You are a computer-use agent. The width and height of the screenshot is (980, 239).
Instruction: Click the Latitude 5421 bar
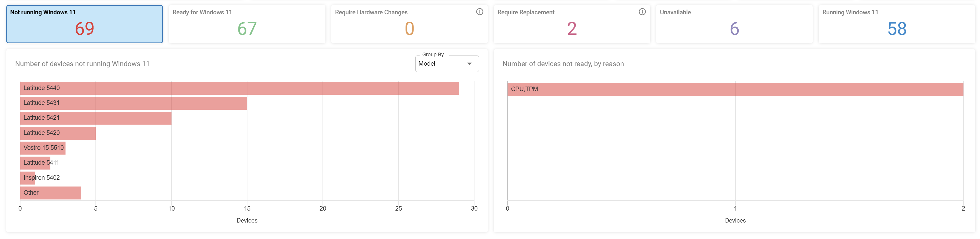click(x=96, y=118)
